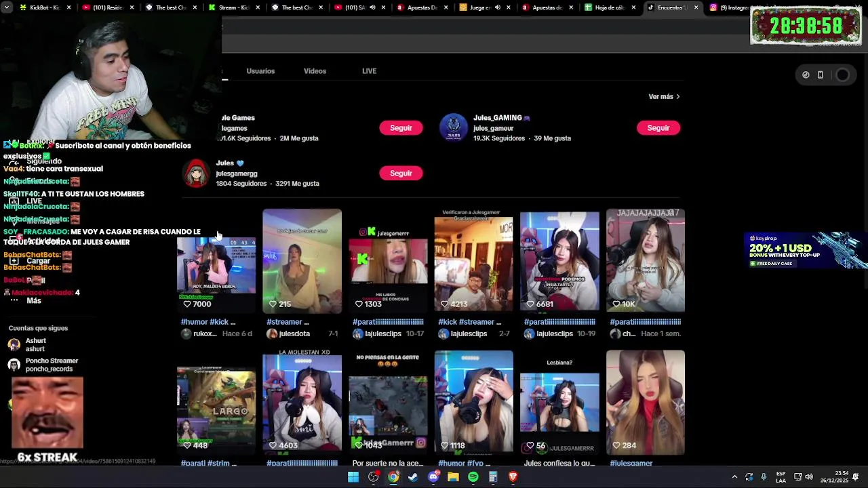
Task: Show hidden system tray icons chevron
Action: pos(734,477)
